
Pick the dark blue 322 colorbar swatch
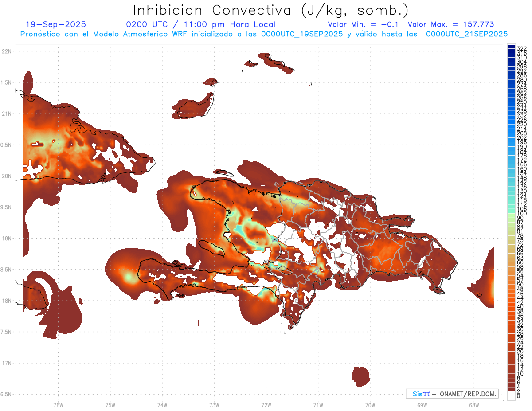pyautogui.click(x=511, y=47)
